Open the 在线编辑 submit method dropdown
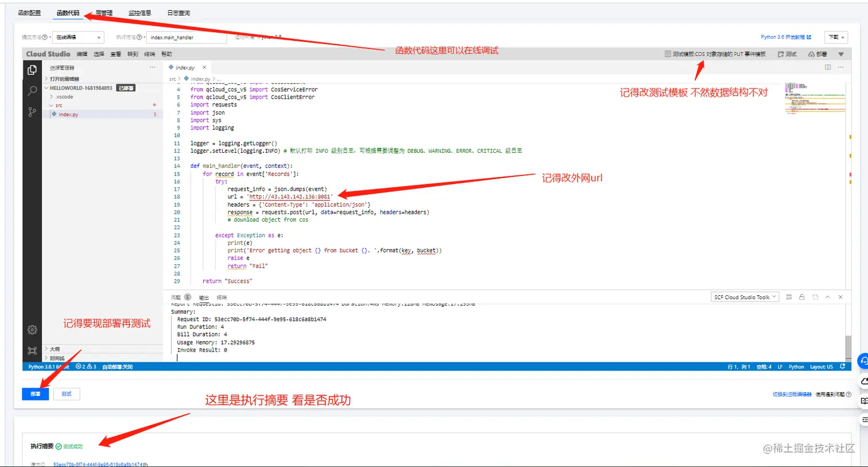The height and width of the screenshot is (467, 868). click(x=78, y=37)
